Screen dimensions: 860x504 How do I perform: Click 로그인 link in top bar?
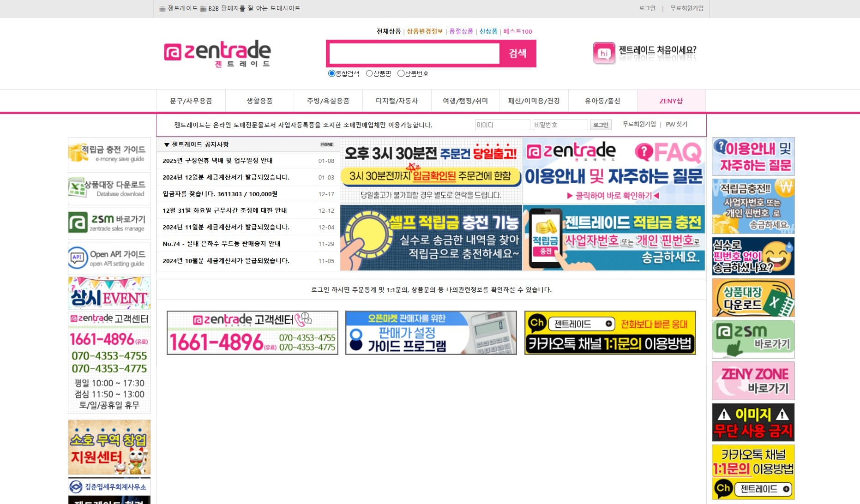pyautogui.click(x=647, y=8)
